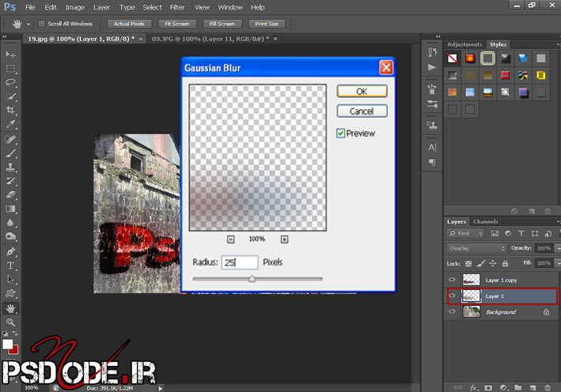The width and height of the screenshot is (561, 392).
Task: Select the Zoom tool
Action: (x=10, y=322)
